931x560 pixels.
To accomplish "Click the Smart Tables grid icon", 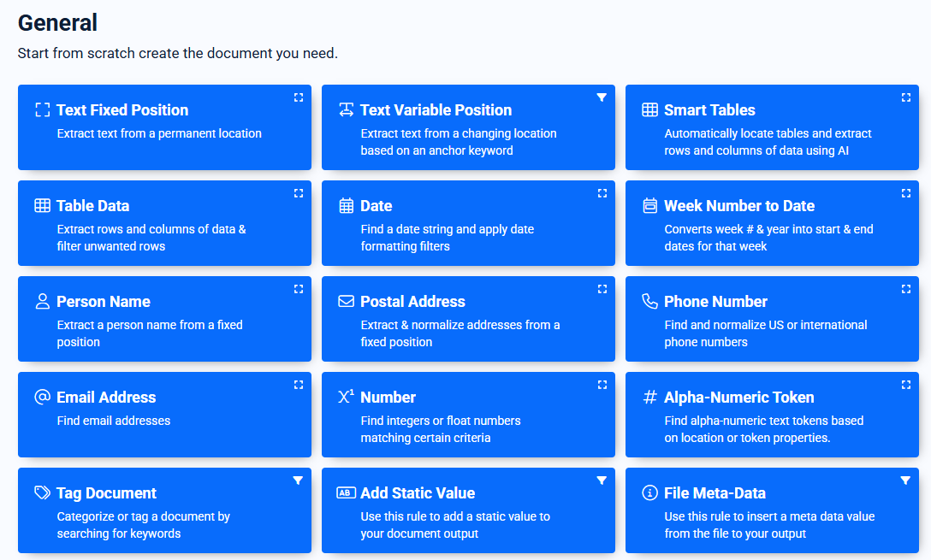I will 649,109.
